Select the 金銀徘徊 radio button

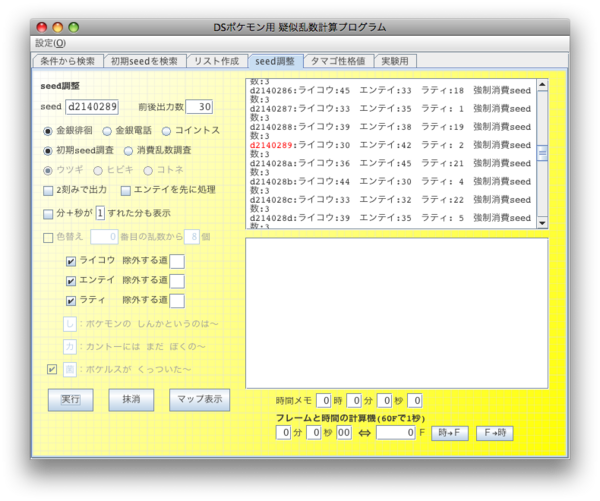(47, 131)
